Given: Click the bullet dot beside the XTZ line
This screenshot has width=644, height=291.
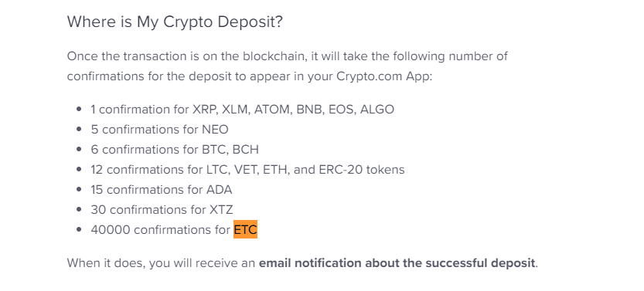Looking at the screenshot, I should [79, 209].
